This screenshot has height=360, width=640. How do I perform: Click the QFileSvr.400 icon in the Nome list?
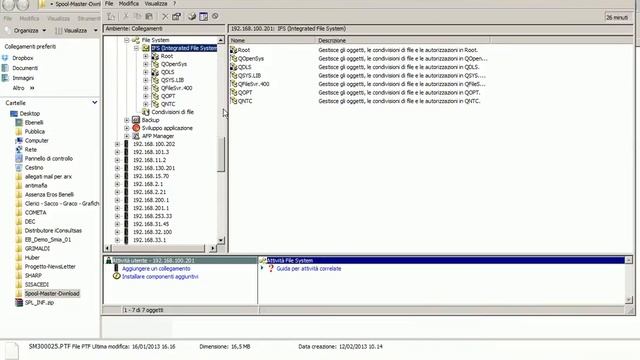(233, 84)
